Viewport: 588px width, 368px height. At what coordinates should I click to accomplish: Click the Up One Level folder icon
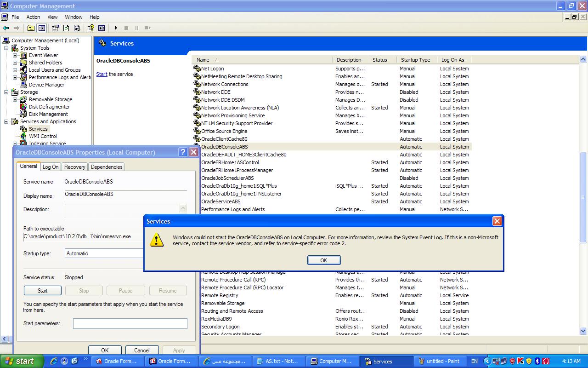[31, 28]
